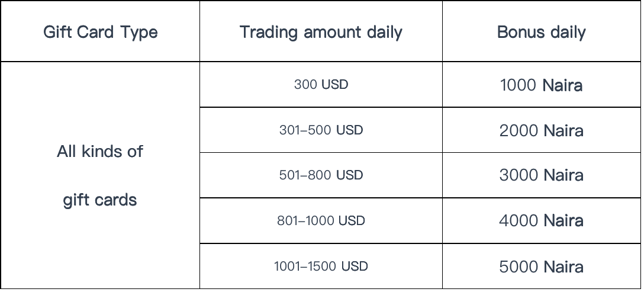The image size is (644, 292).
Task: Select the 5000 Naira bonus cell
Action: (542, 267)
